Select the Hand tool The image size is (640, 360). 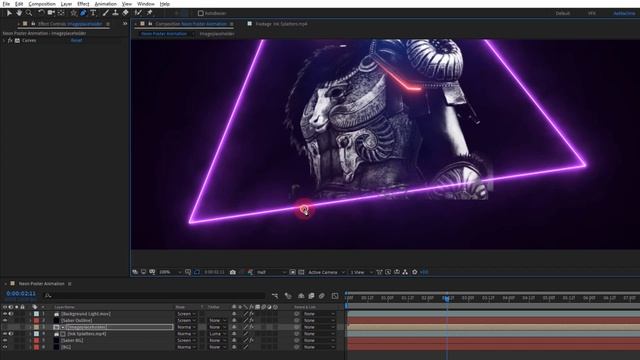pos(19,13)
